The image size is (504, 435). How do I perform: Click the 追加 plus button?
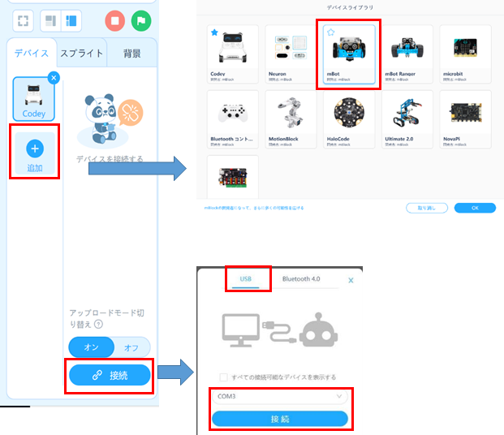coord(35,153)
